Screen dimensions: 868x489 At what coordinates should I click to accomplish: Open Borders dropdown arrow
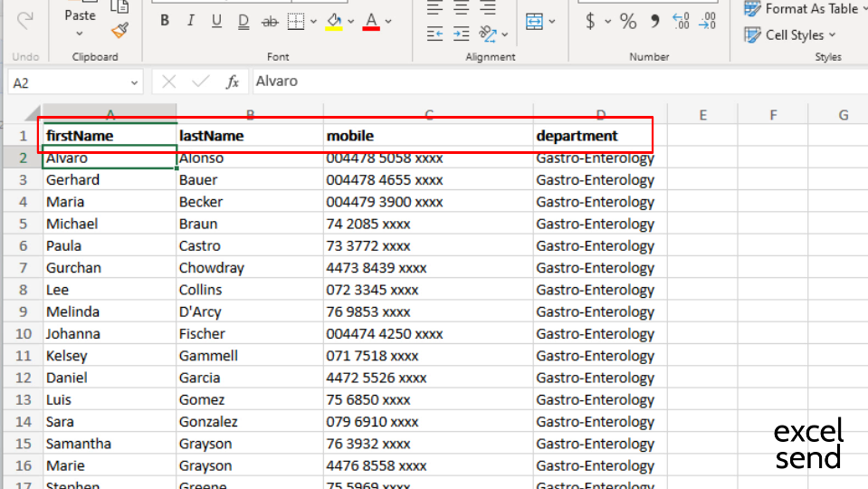tap(313, 22)
